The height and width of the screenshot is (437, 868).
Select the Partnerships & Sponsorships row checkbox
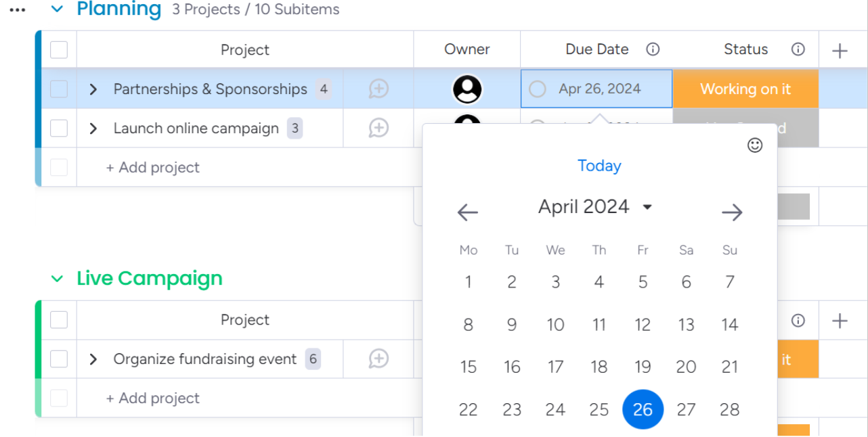coord(59,89)
